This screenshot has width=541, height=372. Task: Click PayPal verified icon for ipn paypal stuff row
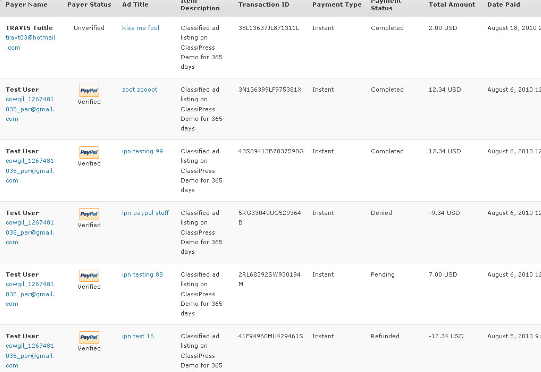pos(89,214)
